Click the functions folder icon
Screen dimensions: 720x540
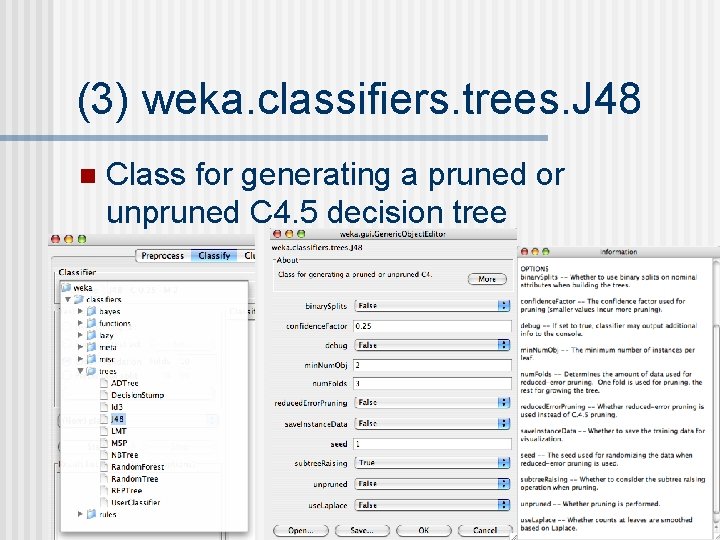tap(91, 323)
